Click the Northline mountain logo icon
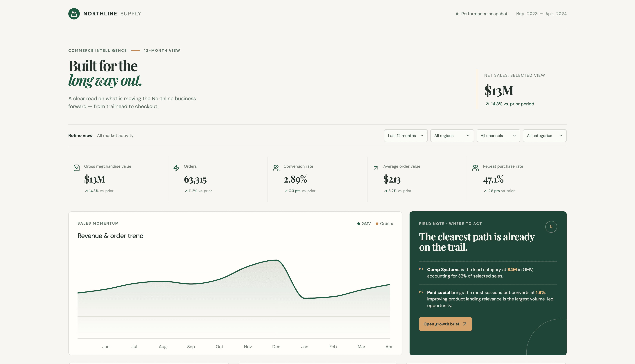Viewport: 635px width, 364px height. pos(74,14)
